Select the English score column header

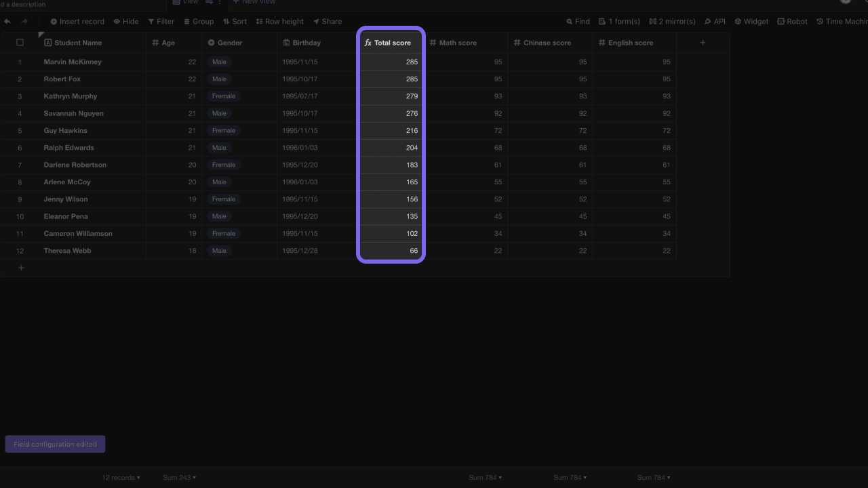click(x=634, y=43)
